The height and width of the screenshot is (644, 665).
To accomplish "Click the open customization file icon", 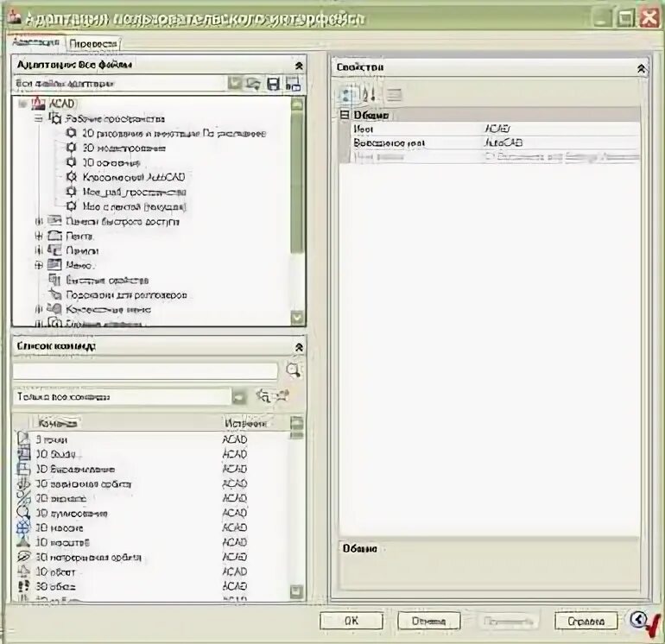I will [x=254, y=84].
